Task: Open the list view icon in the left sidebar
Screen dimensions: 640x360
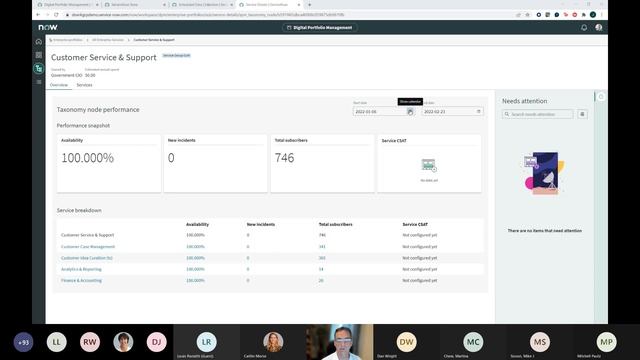Action: tap(39, 55)
